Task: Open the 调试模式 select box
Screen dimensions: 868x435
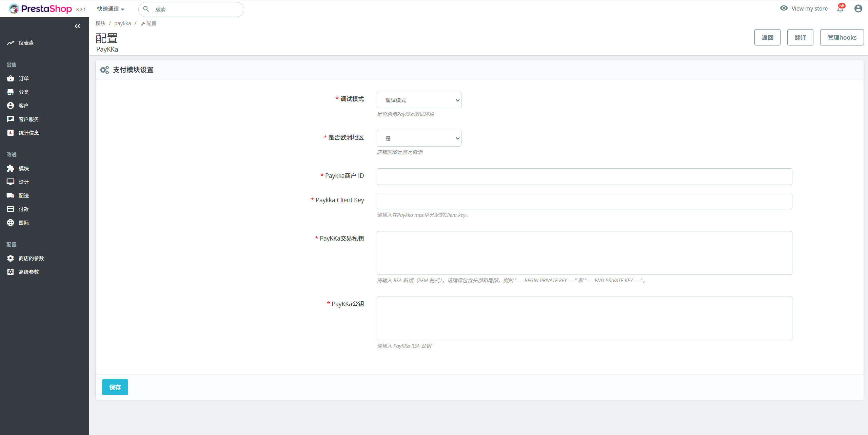Action: 419,100
